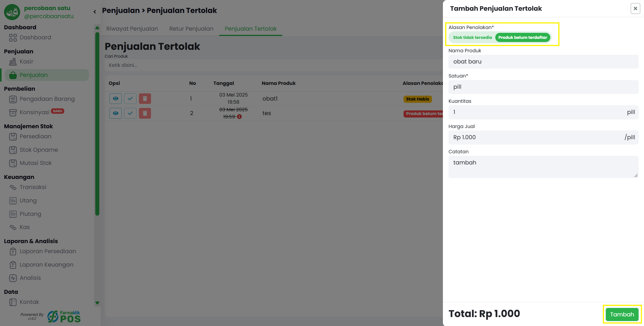
Task: Click the Laporan Keuangan clipboard icon
Action: point(13,265)
